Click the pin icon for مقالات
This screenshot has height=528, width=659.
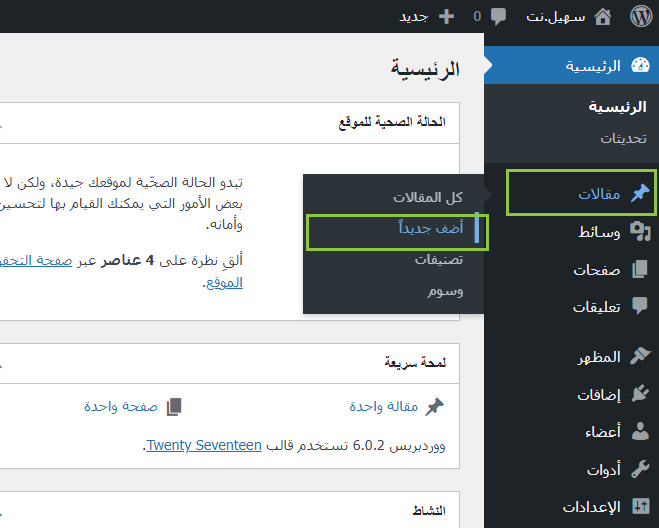pyautogui.click(x=640, y=194)
